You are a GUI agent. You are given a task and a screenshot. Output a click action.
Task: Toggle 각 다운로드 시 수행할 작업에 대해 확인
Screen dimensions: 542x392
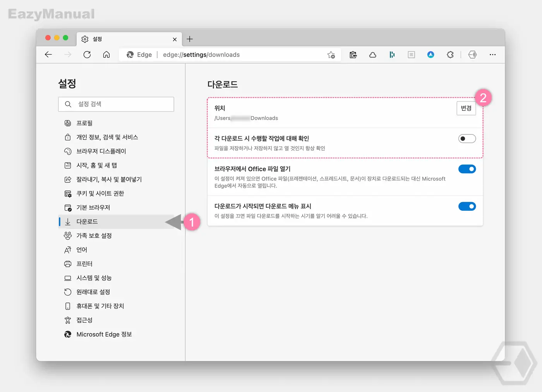point(467,139)
